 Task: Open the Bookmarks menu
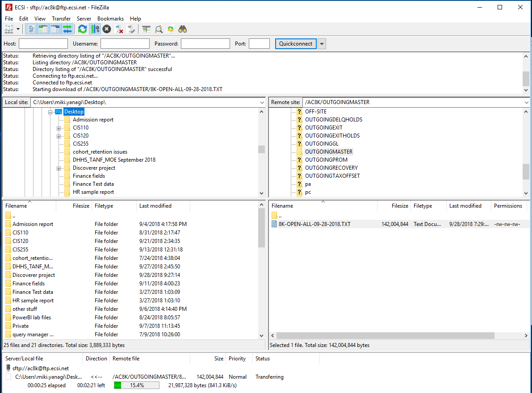(x=110, y=19)
